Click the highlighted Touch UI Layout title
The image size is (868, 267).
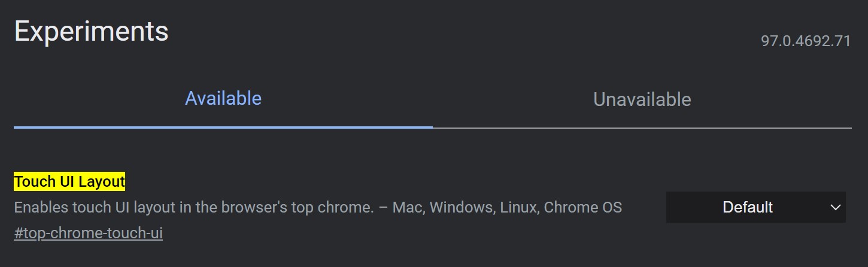tap(69, 181)
